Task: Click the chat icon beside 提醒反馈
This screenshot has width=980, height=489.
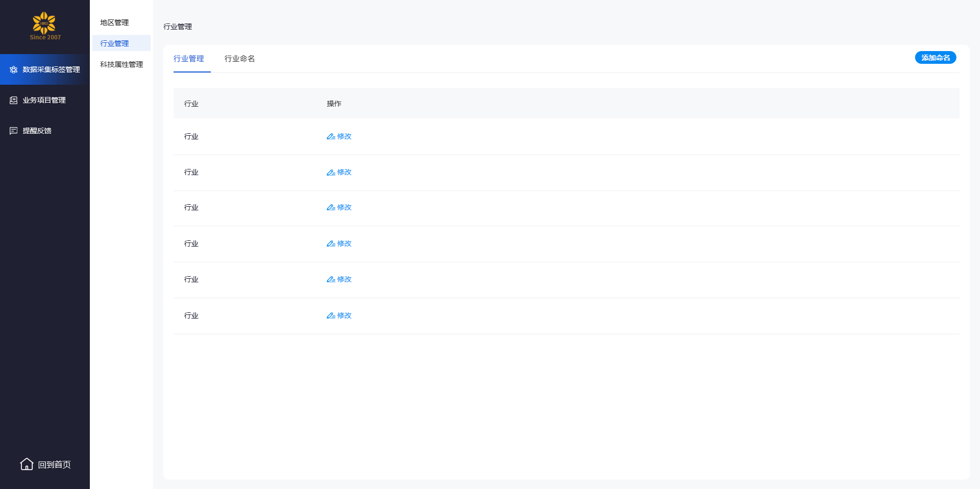Action: tap(14, 131)
